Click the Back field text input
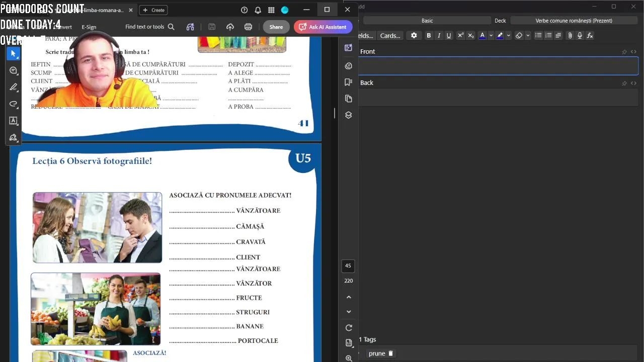This screenshot has height=362, width=644. click(498, 97)
